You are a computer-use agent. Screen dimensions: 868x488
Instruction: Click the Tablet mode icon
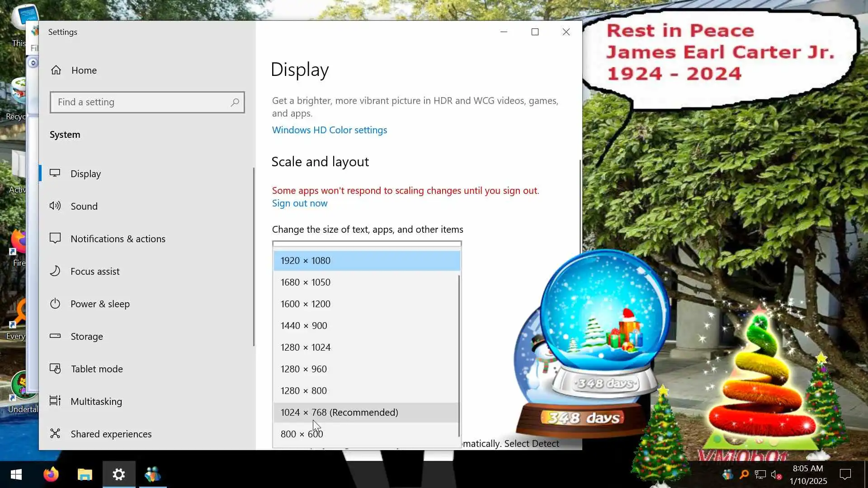pyautogui.click(x=55, y=369)
